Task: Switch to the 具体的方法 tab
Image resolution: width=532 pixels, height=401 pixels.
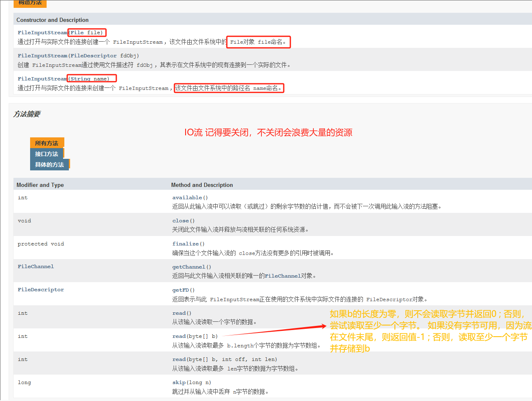Action: point(49,165)
